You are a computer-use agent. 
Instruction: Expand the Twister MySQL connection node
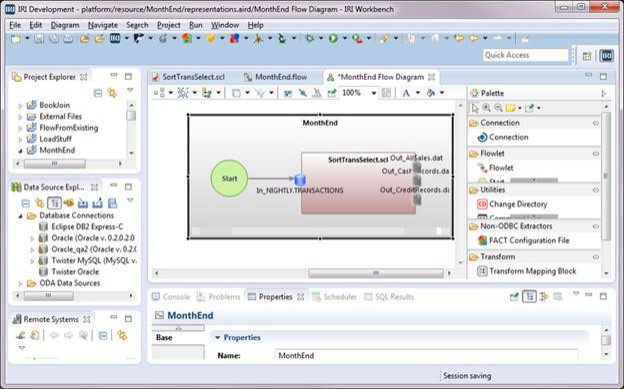point(33,261)
